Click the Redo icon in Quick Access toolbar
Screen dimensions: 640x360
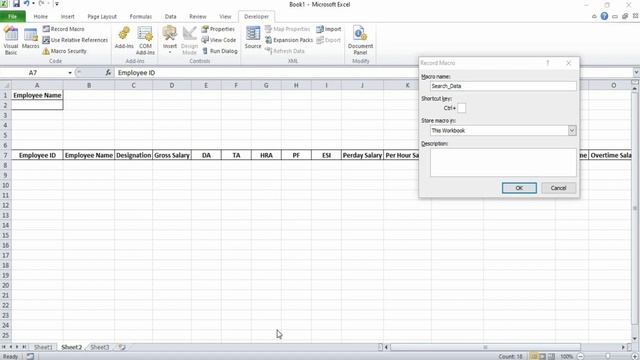[41, 4]
